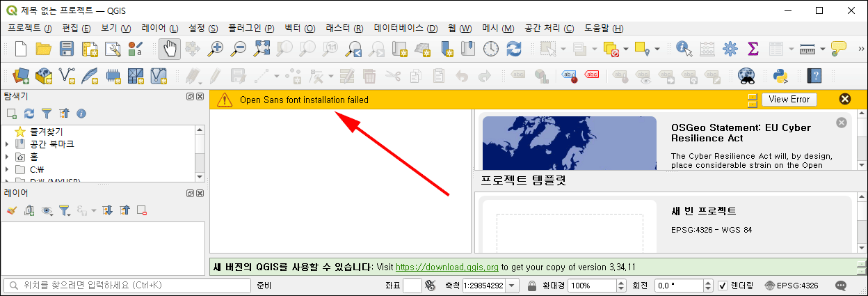Click the New Mesh Layer icon
Viewport: 868px width, 296px height.
136,75
